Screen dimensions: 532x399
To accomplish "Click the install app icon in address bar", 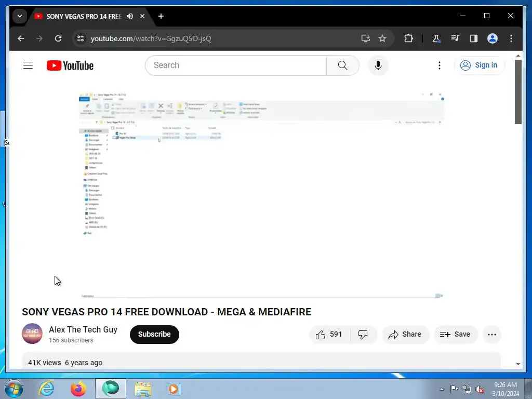I will coord(365,38).
